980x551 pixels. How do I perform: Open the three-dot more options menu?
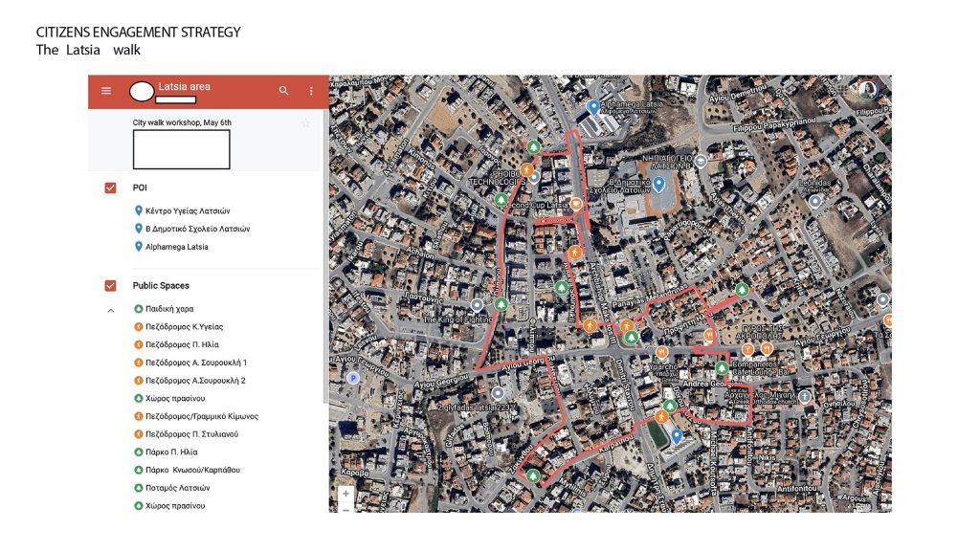click(x=311, y=91)
